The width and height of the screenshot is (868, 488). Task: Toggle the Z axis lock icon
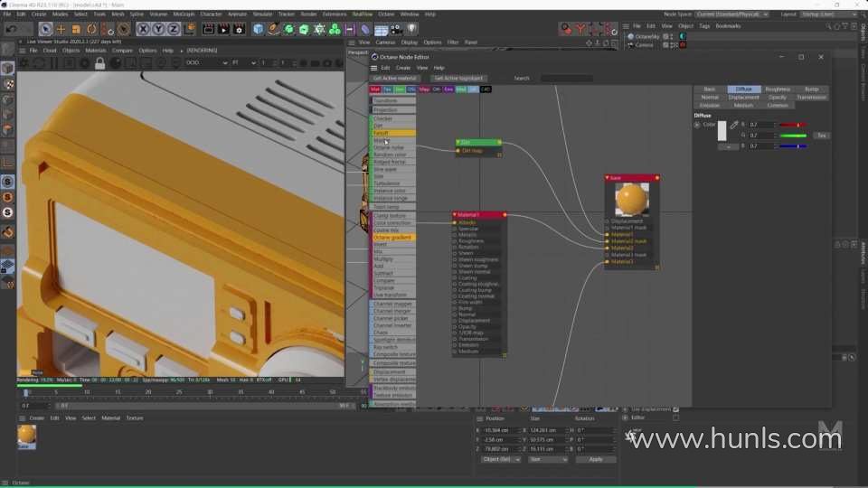click(174, 29)
